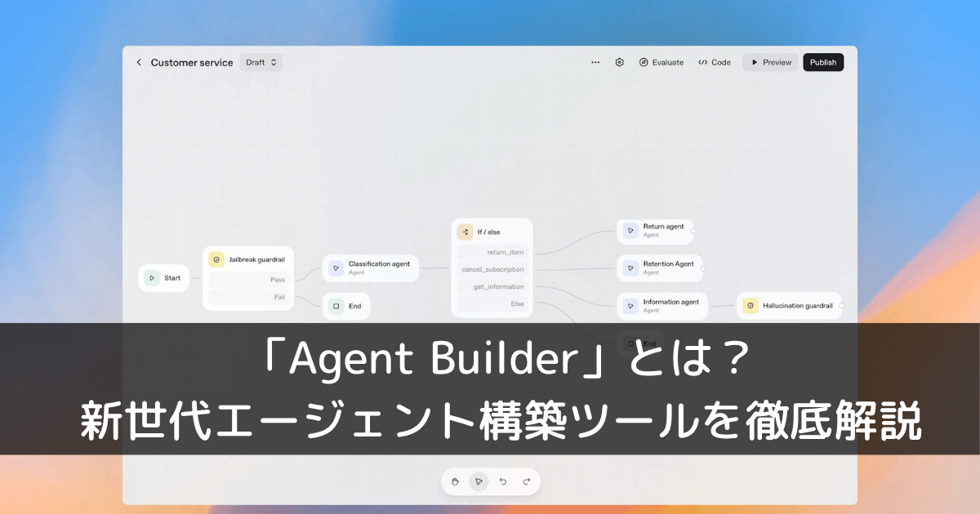980x514 pixels.
Task: Open the three-dot more options menu
Action: [x=595, y=62]
